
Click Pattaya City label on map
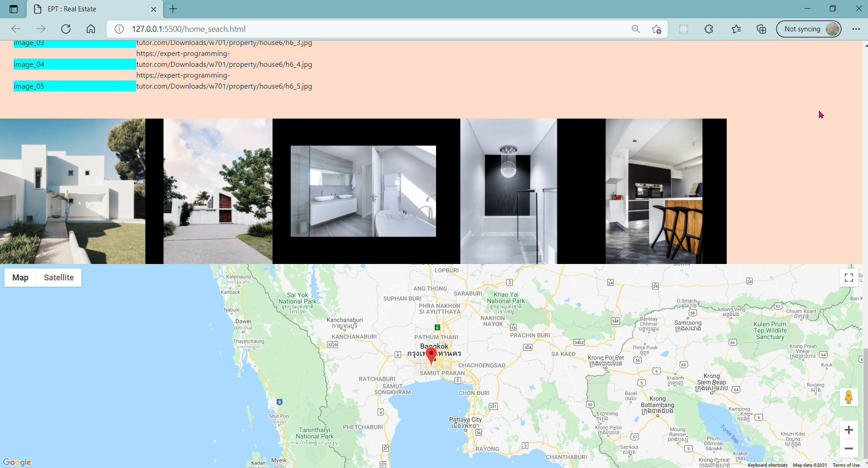(465, 423)
